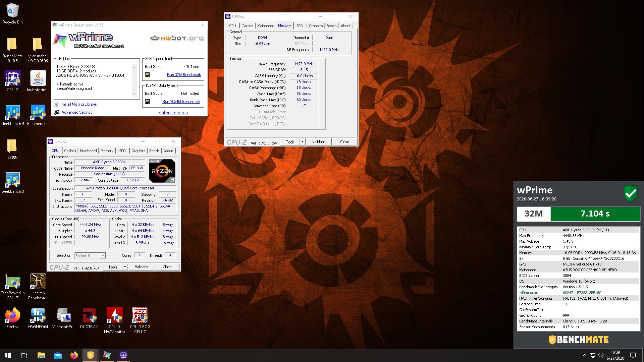The image size is (644, 362).
Task: Click Validate in the lower CPU-Z window
Action: tap(141, 267)
